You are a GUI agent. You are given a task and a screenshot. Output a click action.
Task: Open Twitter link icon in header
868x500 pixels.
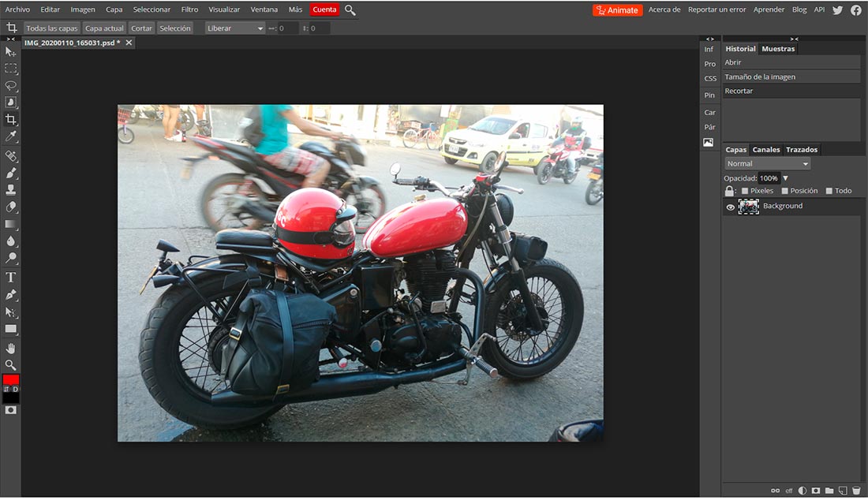coord(838,10)
